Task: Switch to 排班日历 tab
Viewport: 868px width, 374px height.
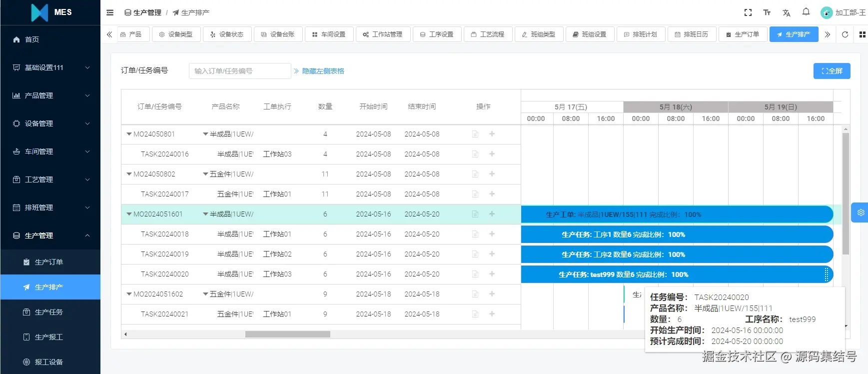Action: click(x=692, y=34)
